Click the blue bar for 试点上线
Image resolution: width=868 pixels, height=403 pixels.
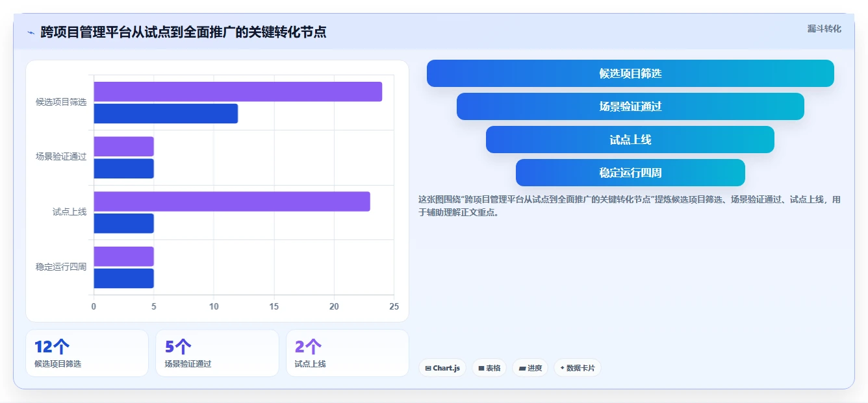123,223
